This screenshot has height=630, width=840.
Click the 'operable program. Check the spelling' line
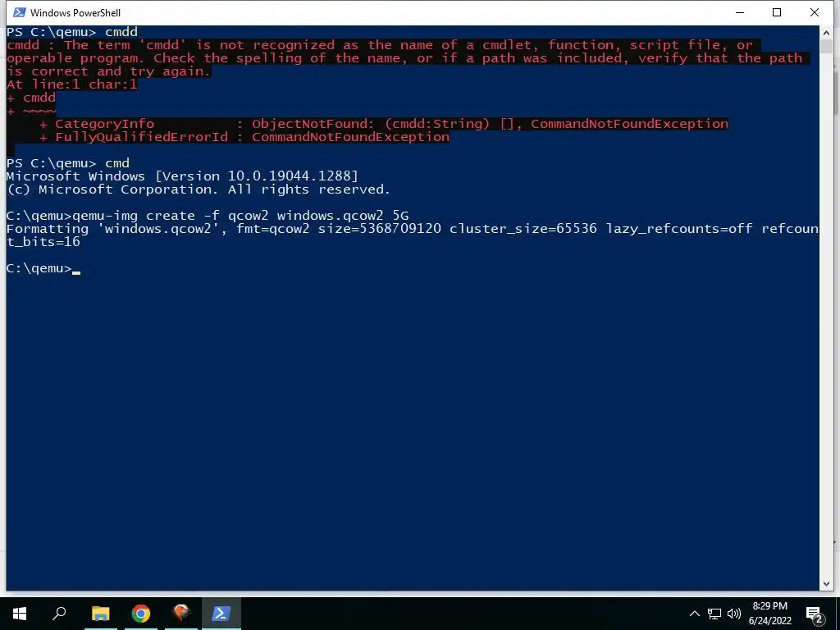(404, 58)
